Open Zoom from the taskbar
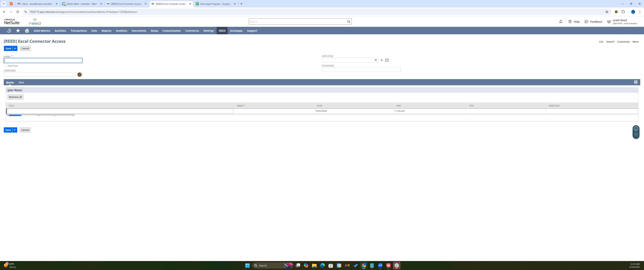Screen dimensions: 644x270 click(380, 265)
